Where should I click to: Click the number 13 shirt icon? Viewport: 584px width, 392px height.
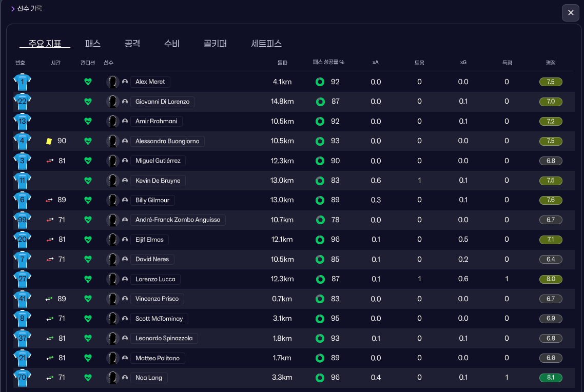pyautogui.click(x=23, y=122)
